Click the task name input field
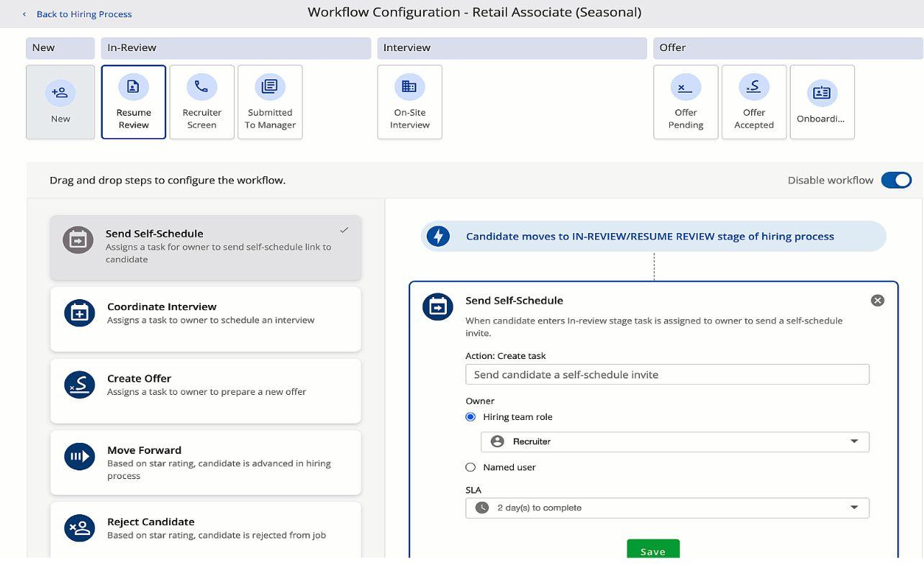Image resolution: width=924 pixels, height=566 pixels. pyautogui.click(x=667, y=375)
